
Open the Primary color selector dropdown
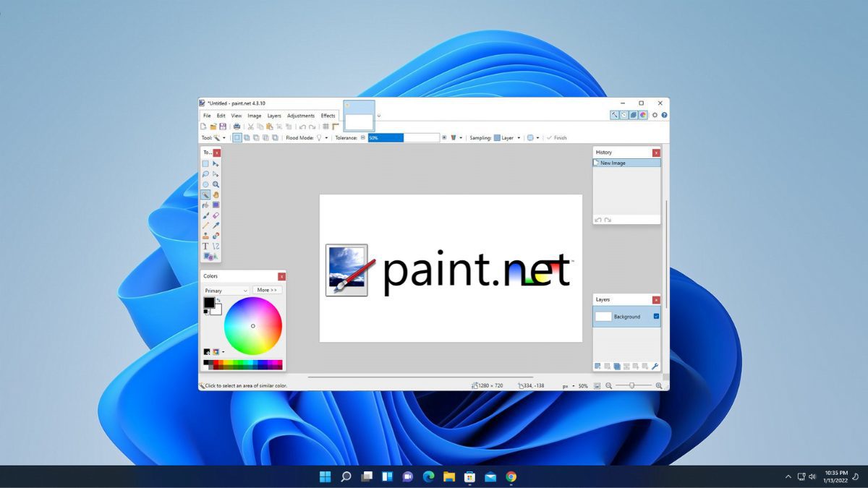click(x=226, y=291)
